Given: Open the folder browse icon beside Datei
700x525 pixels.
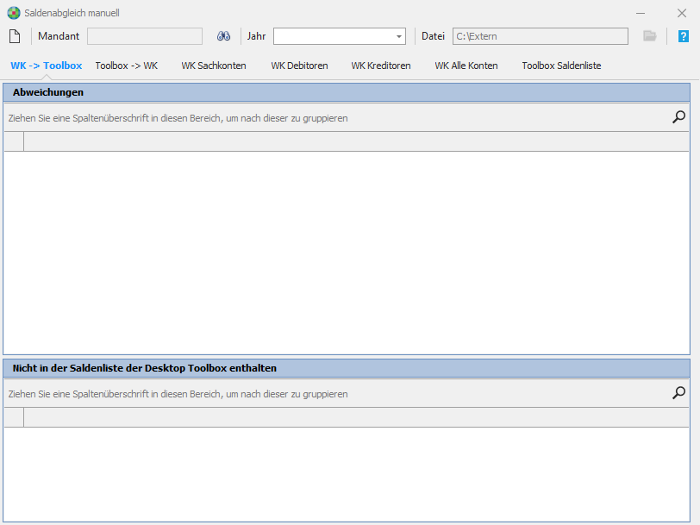Looking at the screenshot, I should click(x=650, y=36).
